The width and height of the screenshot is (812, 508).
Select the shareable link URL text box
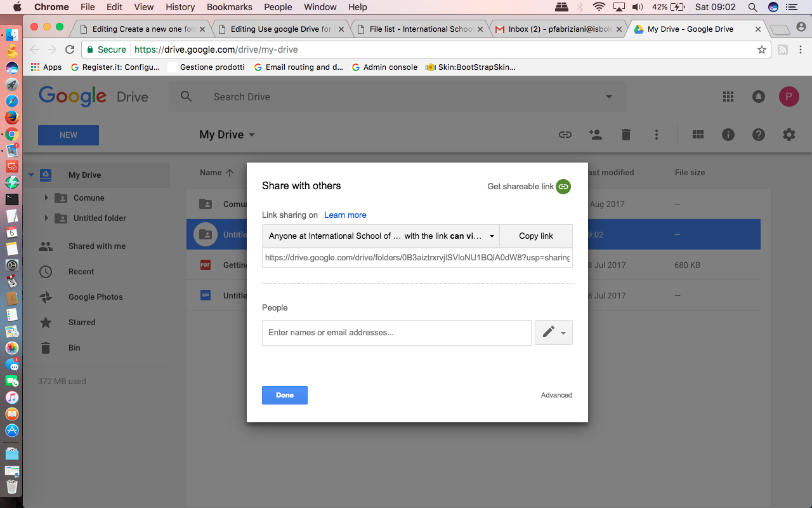pos(417,257)
